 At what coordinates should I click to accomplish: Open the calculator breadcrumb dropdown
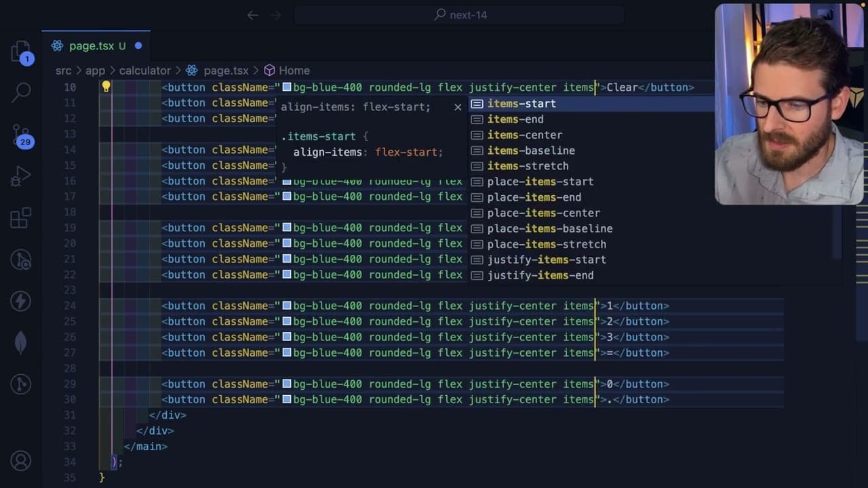pos(145,70)
